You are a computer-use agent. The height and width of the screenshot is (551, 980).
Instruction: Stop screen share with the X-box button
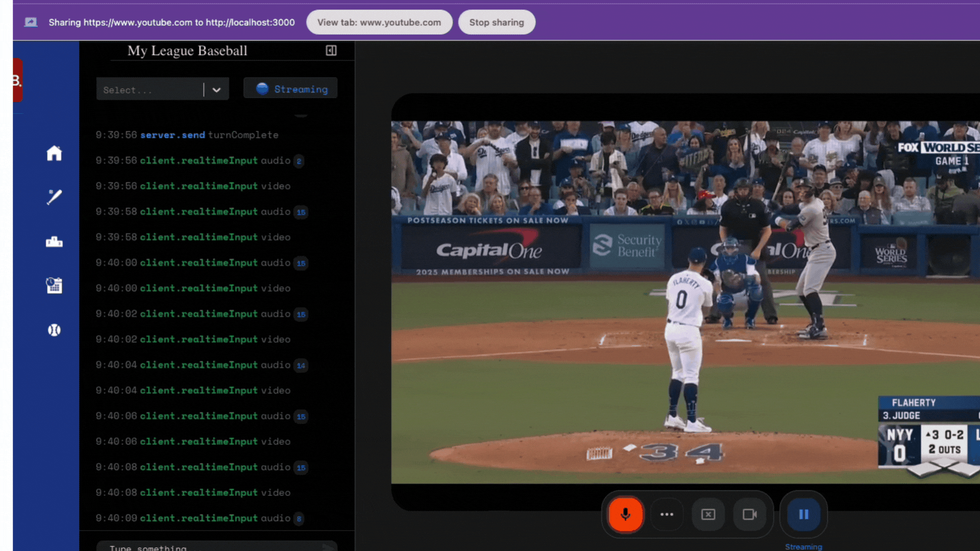pos(708,514)
